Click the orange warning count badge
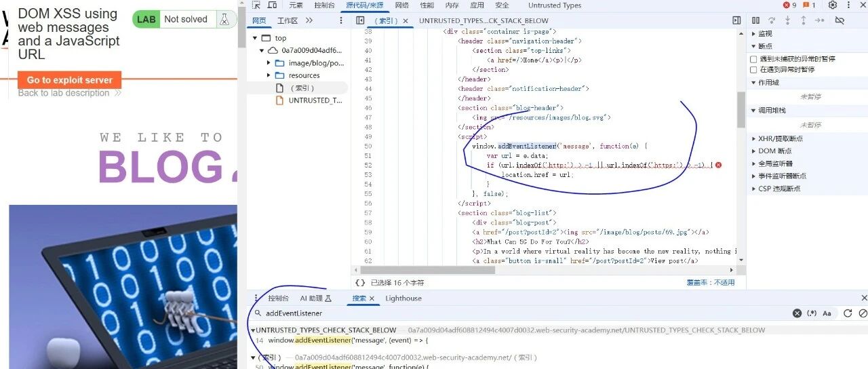Screen dimensions: 868x369 809,5
